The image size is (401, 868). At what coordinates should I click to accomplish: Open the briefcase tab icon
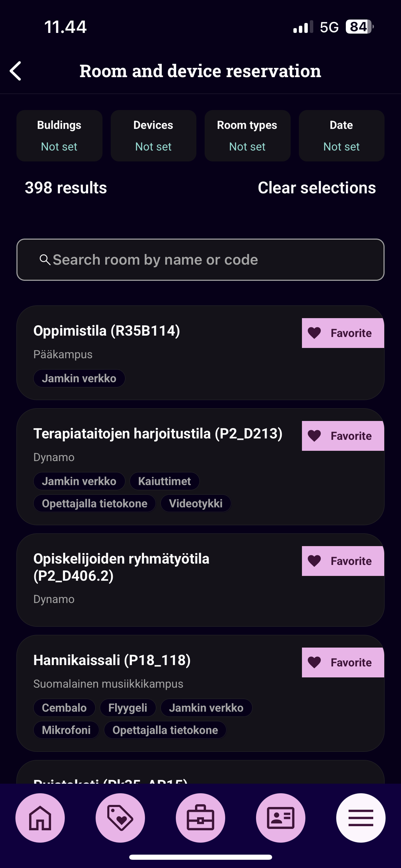pos(200,818)
